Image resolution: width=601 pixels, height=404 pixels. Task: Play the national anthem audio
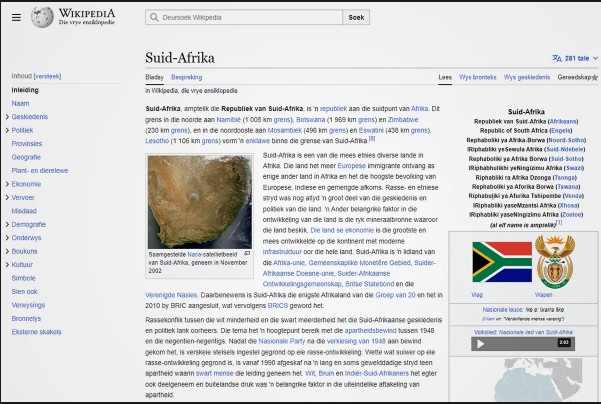(480, 343)
